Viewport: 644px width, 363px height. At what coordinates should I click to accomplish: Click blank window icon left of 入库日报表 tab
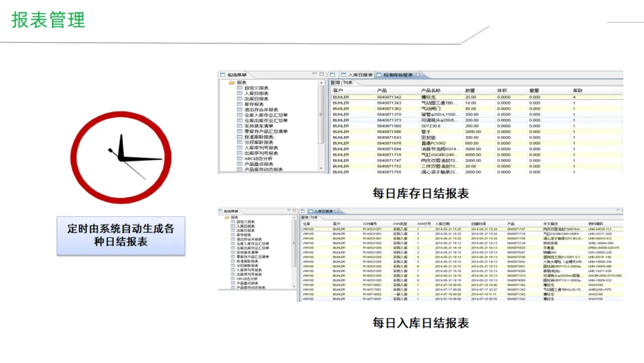pyautogui.click(x=333, y=75)
